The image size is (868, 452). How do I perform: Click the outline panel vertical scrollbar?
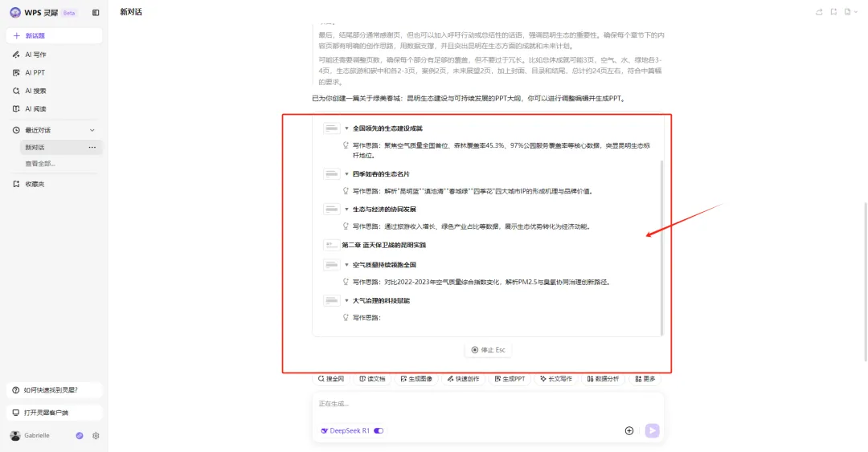[661, 247]
